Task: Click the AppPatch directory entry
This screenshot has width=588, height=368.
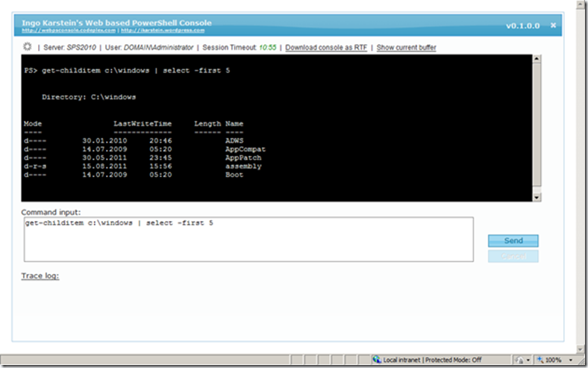Action: pyautogui.click(x=243, y=158)
